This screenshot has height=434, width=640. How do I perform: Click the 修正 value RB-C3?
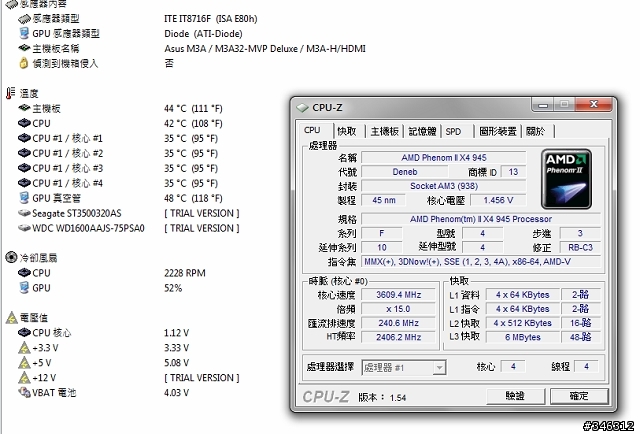coord(580,247)
